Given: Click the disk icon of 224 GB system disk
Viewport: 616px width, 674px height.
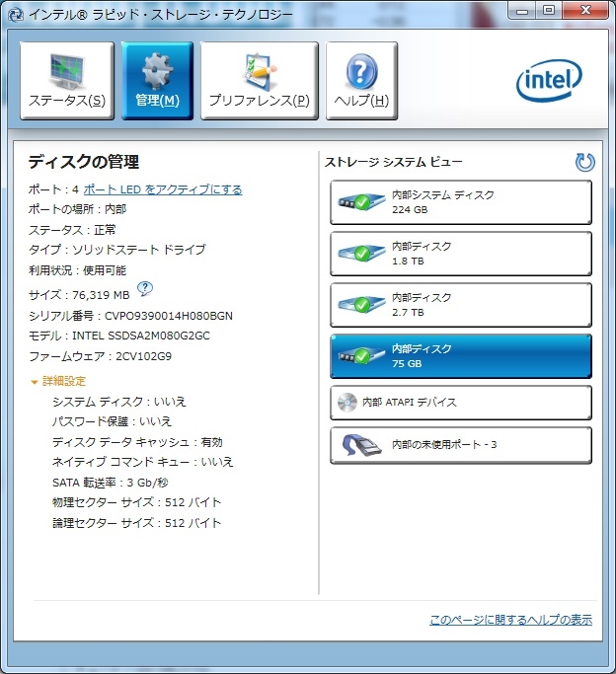Looking at the screenshot, I should 361,201.
